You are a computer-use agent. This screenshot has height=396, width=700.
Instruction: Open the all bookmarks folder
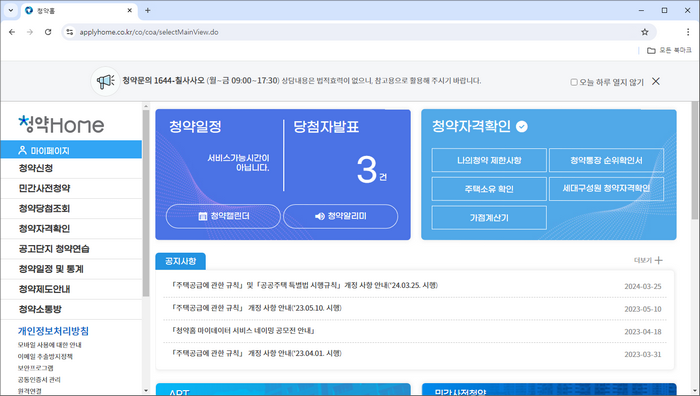pos(669,50)
